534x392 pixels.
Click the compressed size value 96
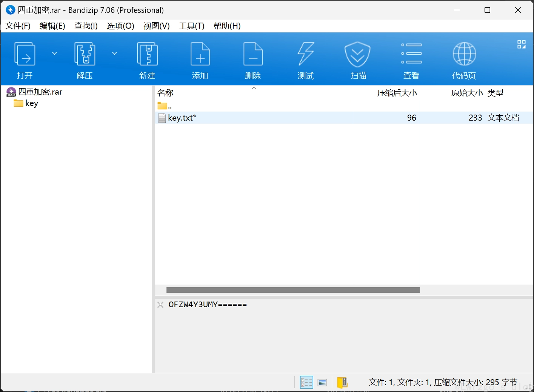tap(412, 118)
